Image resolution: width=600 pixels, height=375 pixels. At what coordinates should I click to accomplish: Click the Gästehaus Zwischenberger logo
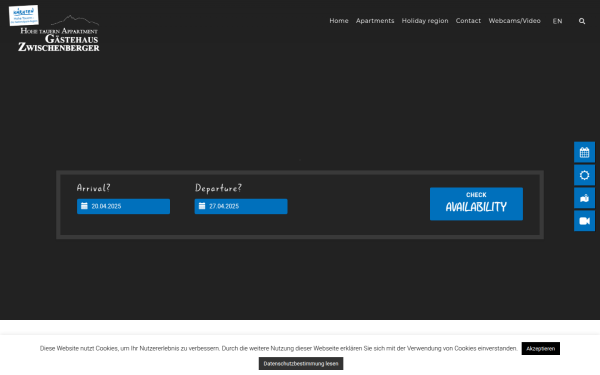(x=59, y=34)
